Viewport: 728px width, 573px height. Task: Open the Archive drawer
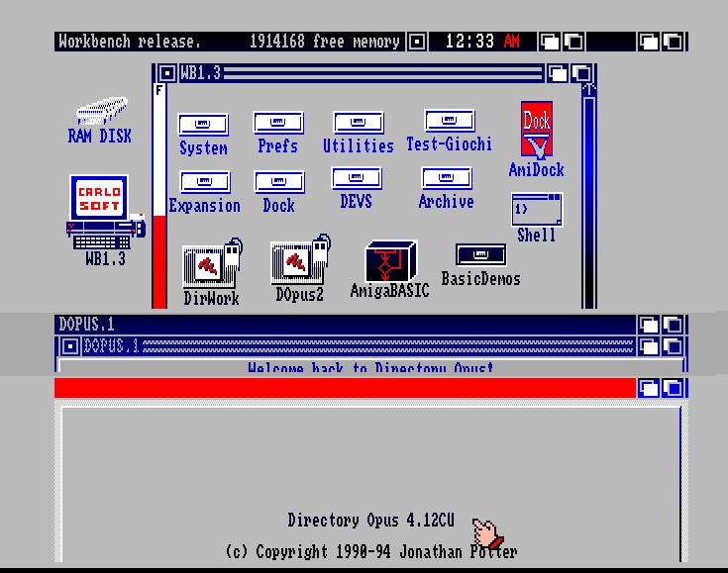(447, 179)
